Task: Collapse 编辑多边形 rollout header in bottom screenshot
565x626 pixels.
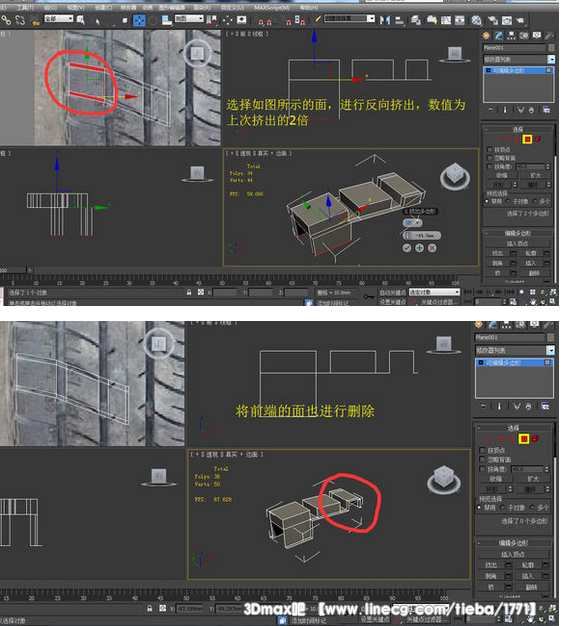Action: pyautogui.click(x=514, y=543)
